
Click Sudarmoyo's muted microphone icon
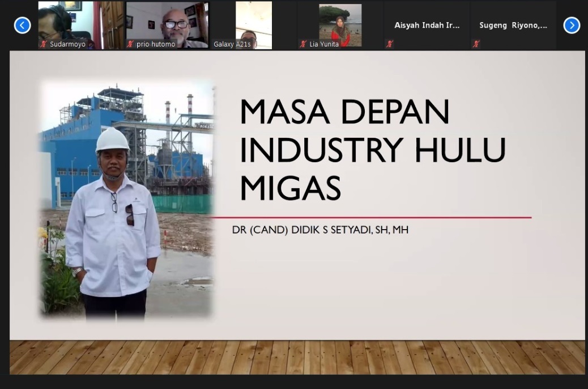[44, 44]
